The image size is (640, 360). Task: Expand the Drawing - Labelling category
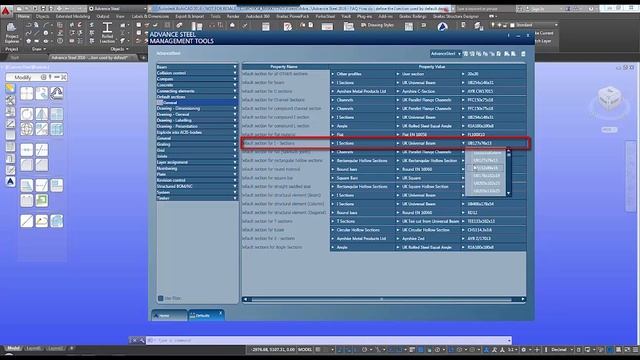point(235,120)
